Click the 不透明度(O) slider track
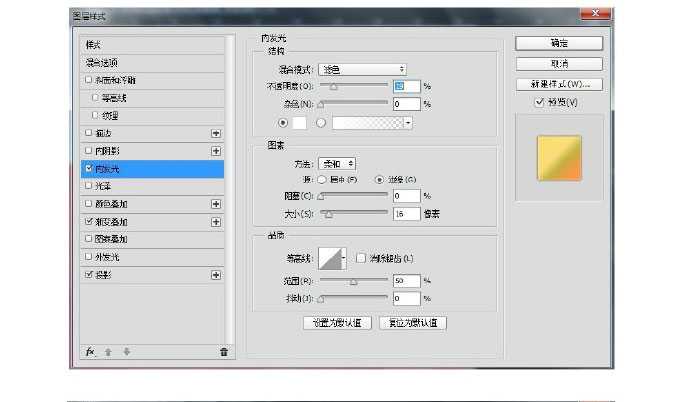The width and height of the screenshot is (690, 402). [353, 84]
